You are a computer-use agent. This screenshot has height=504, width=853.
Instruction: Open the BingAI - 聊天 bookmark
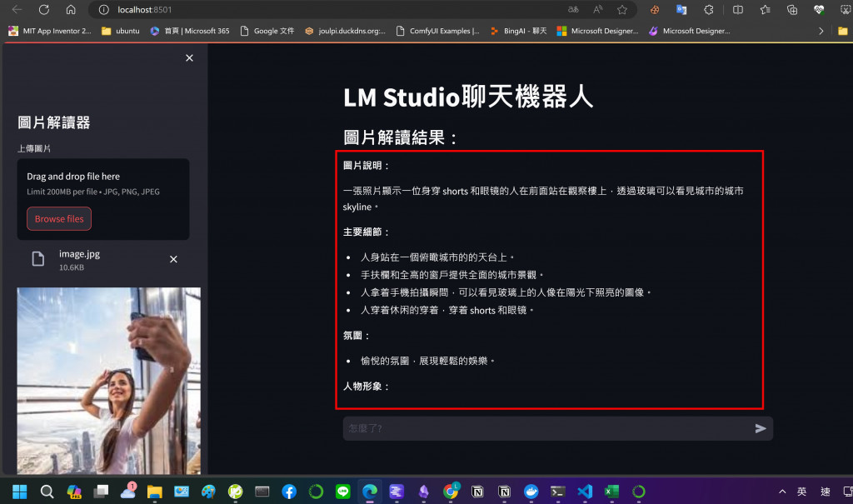point(518,31)
